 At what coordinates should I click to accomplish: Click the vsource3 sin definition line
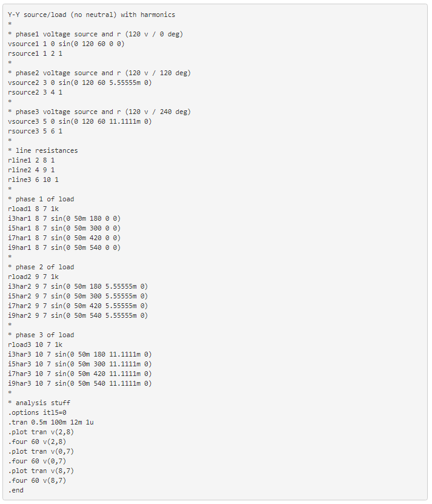[x=80, y=121]
